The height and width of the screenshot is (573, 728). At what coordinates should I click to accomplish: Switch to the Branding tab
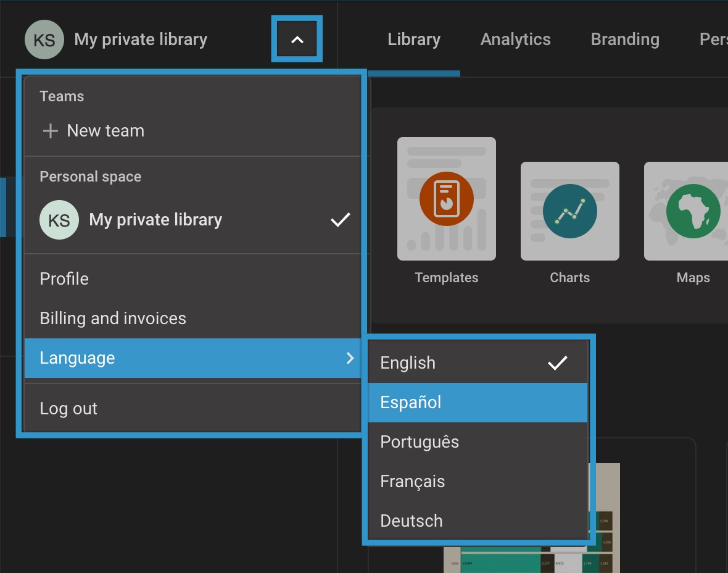tap(625, 40)
